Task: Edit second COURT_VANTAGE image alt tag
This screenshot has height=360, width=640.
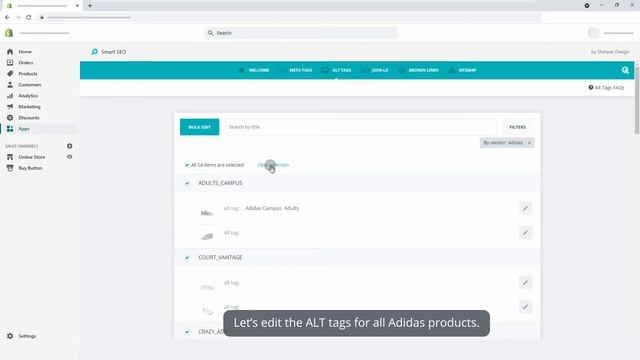Action: (525, 307)
